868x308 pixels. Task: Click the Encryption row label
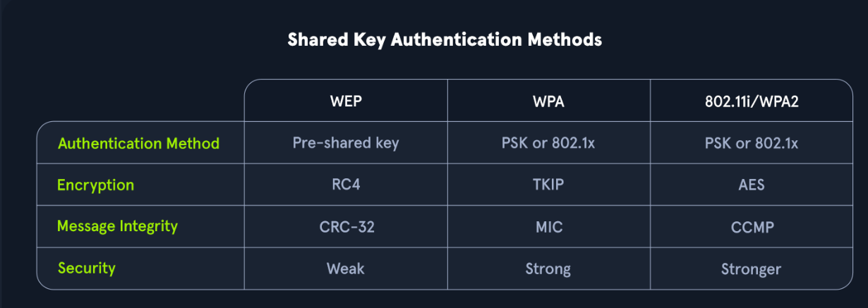[x=95, y=185]
